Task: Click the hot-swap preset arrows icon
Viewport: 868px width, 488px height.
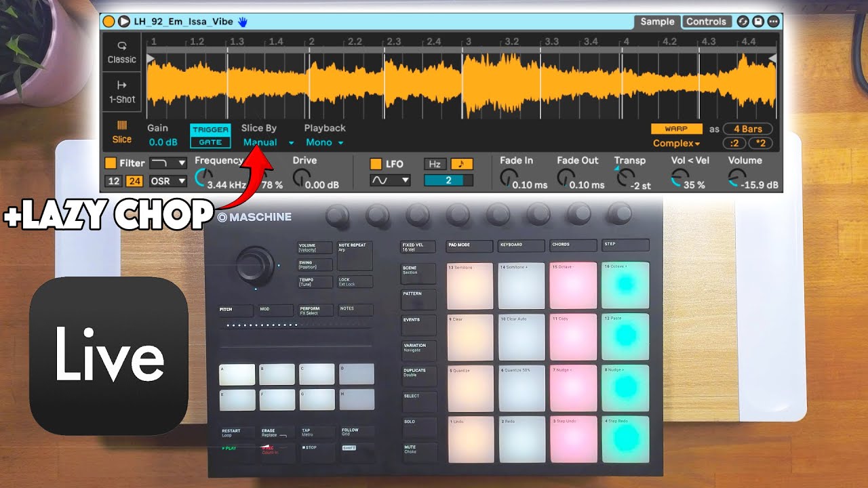Action: (743, 22)
